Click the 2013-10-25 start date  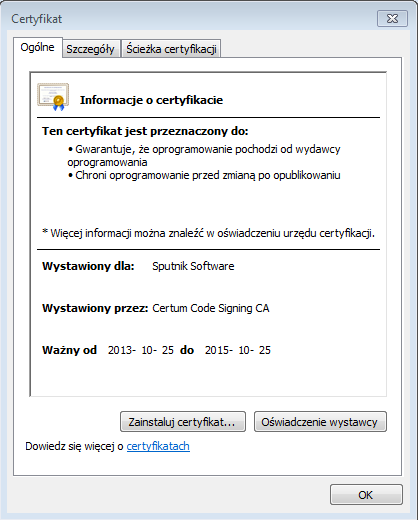(141, 350)
